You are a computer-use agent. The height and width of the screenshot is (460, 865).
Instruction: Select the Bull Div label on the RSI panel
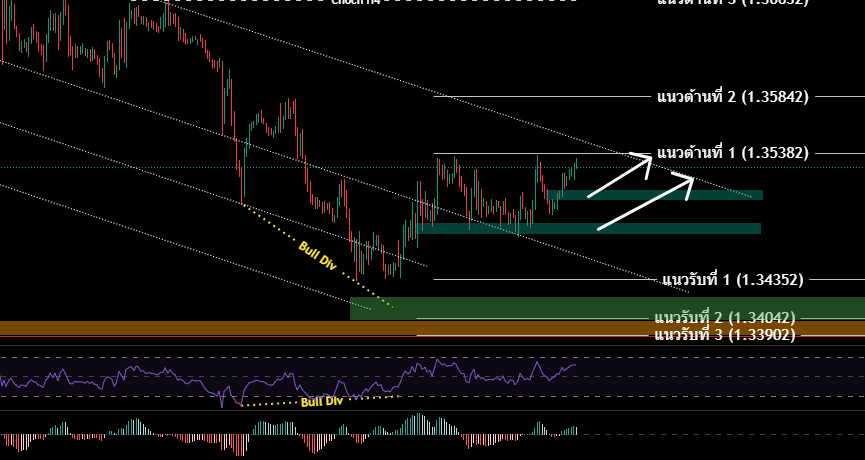[321, 402]
